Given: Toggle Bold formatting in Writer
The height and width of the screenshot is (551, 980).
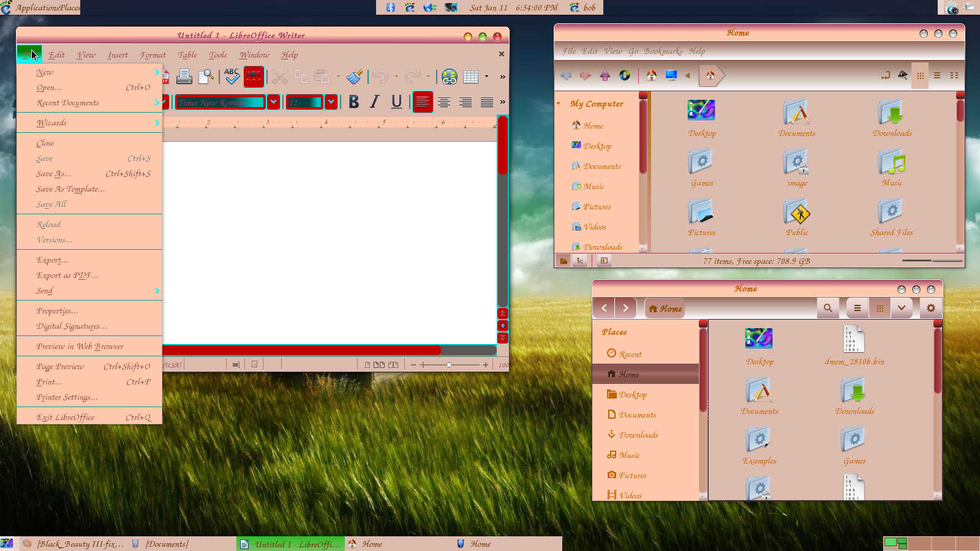Looking at the screenshot, I should click(x=353, y=102).
